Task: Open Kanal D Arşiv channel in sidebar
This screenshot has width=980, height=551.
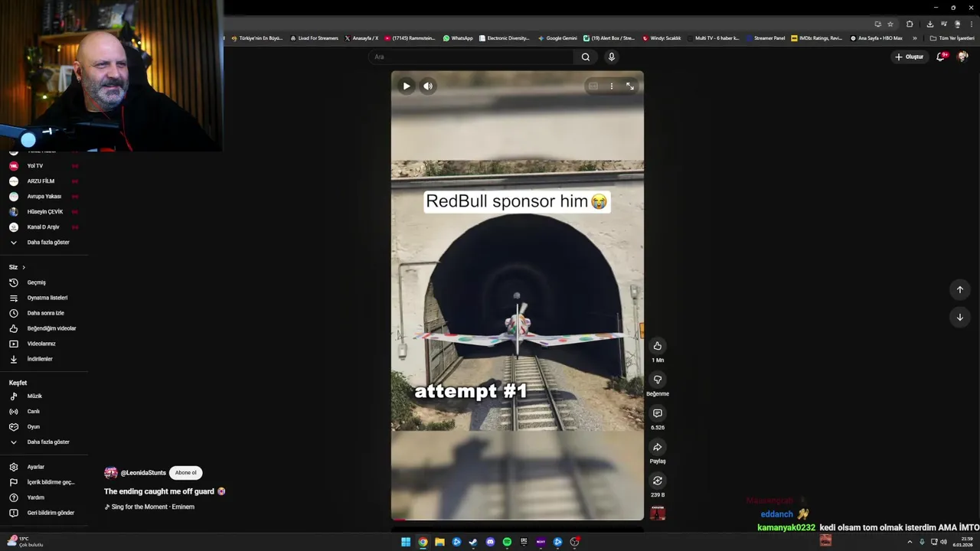Action: pos(44,227)
